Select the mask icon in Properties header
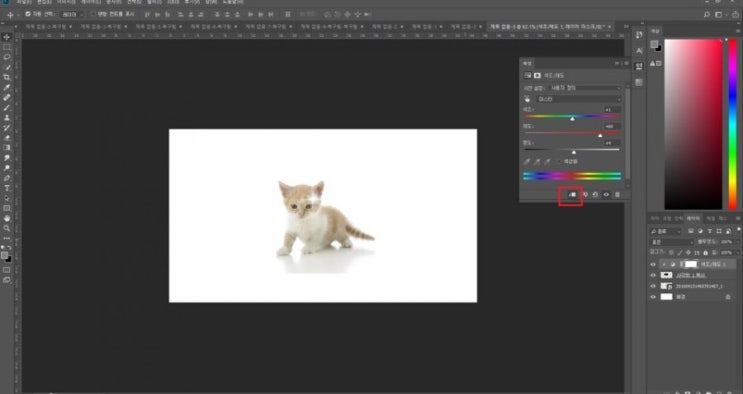 [x=537, y=75]
